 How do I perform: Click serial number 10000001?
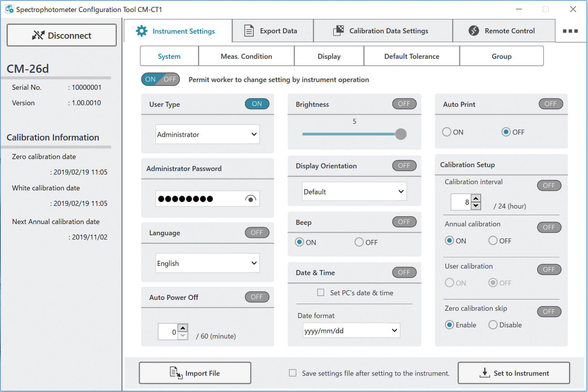(87, 87)
